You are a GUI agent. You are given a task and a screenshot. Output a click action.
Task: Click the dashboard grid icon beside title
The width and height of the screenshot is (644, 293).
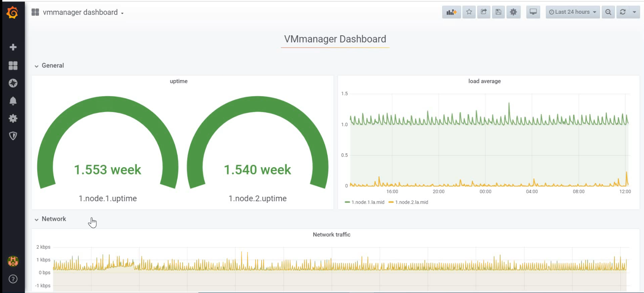35,12
